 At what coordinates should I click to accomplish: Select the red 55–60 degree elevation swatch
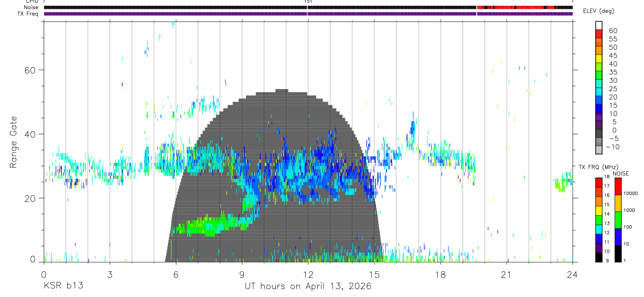point(599,34)
